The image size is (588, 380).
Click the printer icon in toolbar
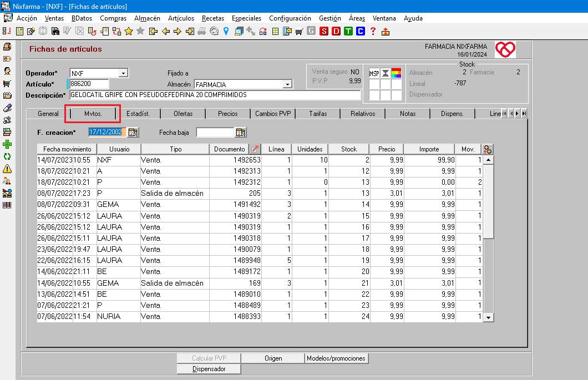[202, 32]
